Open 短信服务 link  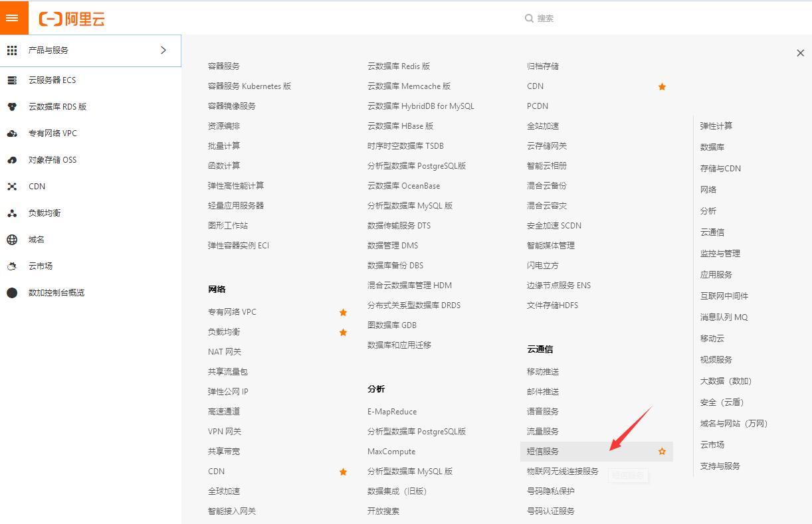tap(543, 452)
